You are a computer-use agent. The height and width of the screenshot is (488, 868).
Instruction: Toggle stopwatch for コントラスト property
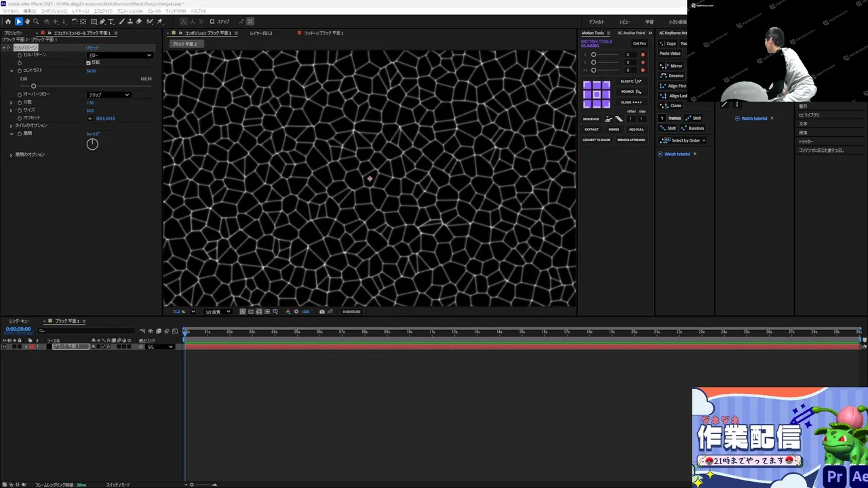click(20, 70)
